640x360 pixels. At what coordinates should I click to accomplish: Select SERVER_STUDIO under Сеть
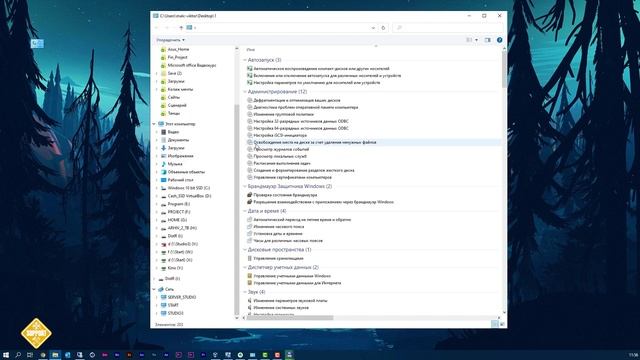point(182,297)
